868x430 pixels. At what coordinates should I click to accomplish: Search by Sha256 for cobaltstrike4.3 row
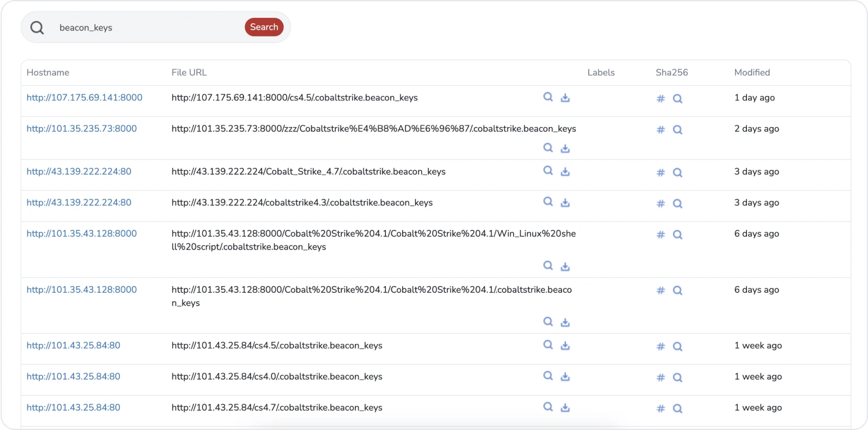tap(677, 204)
